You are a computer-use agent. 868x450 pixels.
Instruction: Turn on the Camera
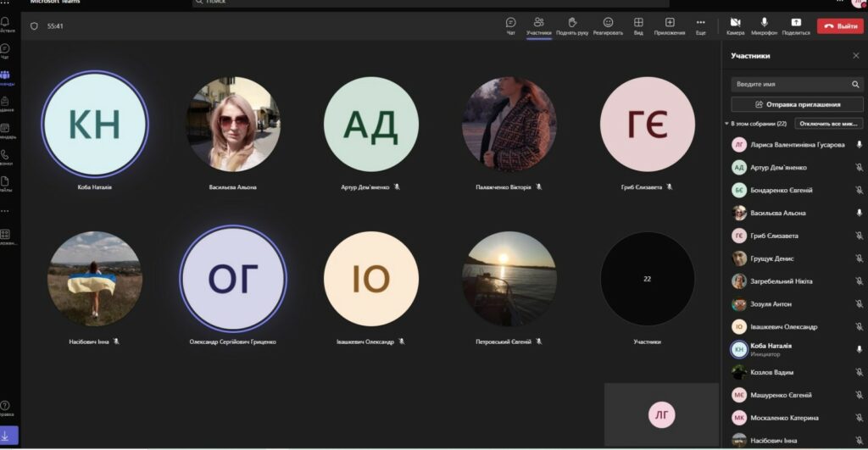[735, 25]
